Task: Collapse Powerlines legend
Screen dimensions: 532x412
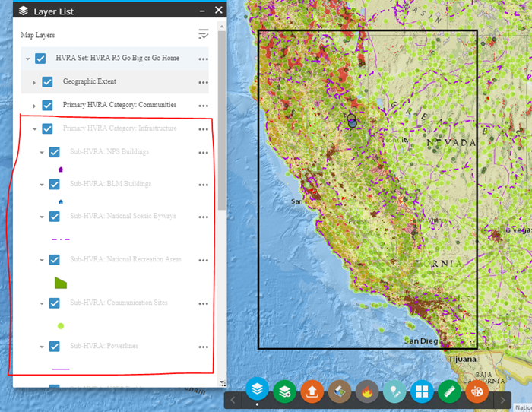Action: coord(42,347)
